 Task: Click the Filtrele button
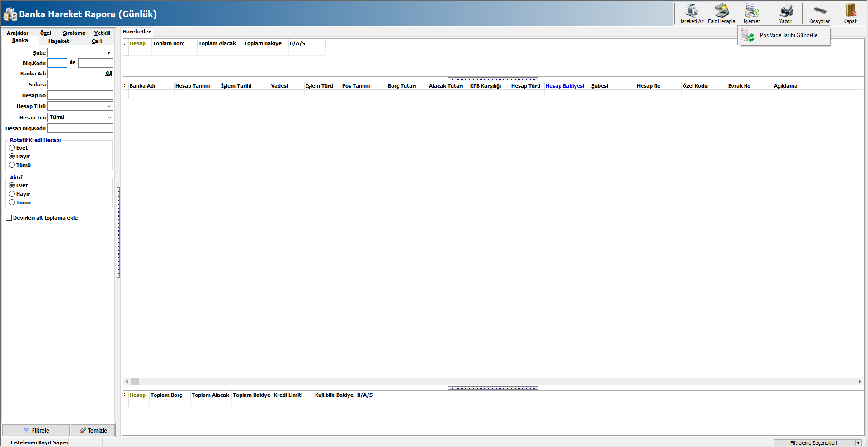click(36, 430)
